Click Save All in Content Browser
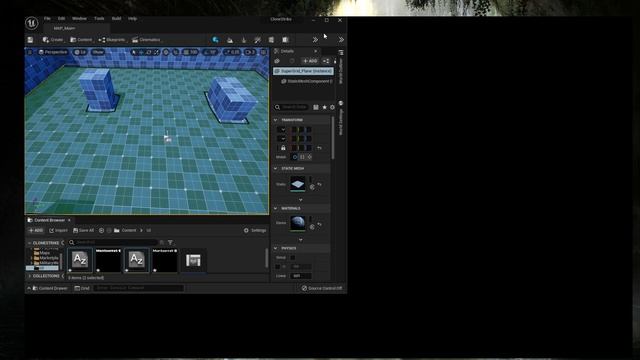Viewport: 640px width, 360px height. [83, 230]
